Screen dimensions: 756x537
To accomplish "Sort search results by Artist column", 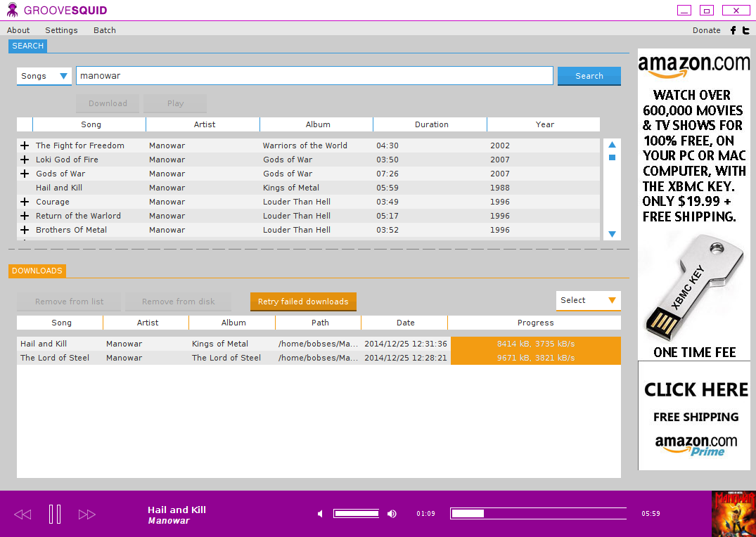I will pyautogui.click(x=203, y=124).
